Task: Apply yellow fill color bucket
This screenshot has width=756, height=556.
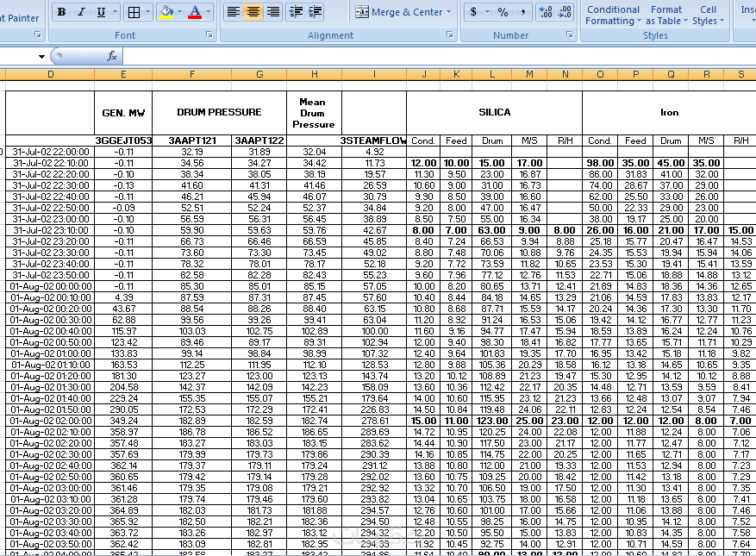Action: click(x=167, y=12)
